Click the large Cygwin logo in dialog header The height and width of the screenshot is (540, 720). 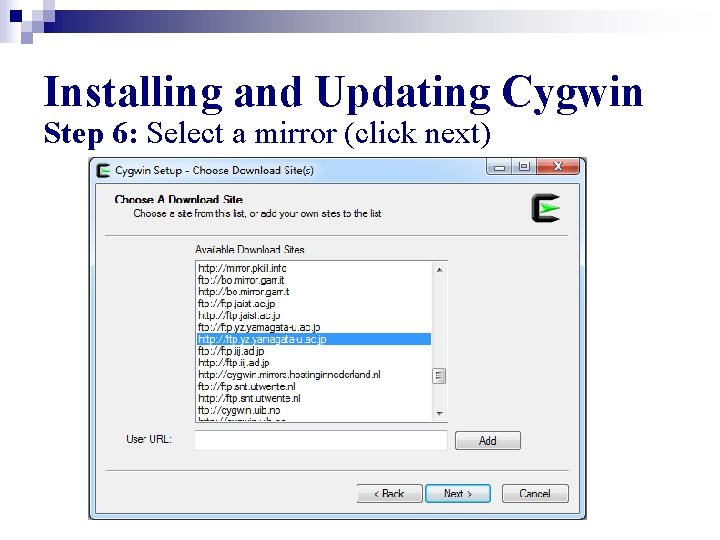pyautogui.click(x=546, y=208)
